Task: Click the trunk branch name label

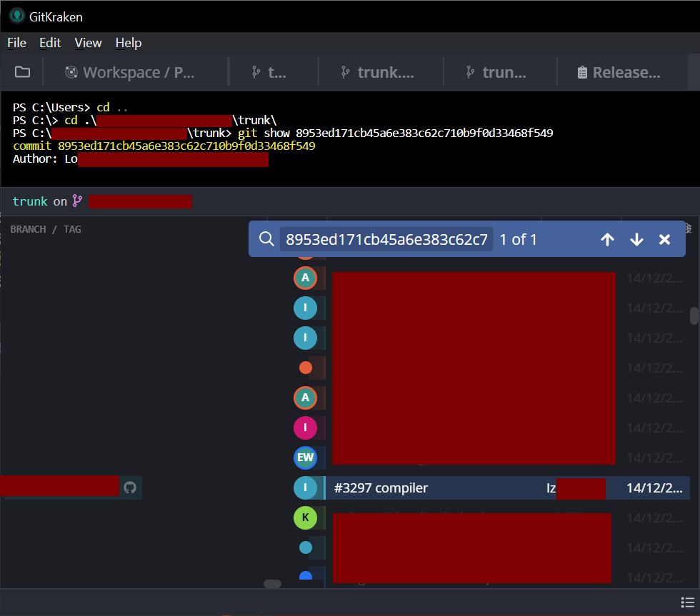Action: 30,201
